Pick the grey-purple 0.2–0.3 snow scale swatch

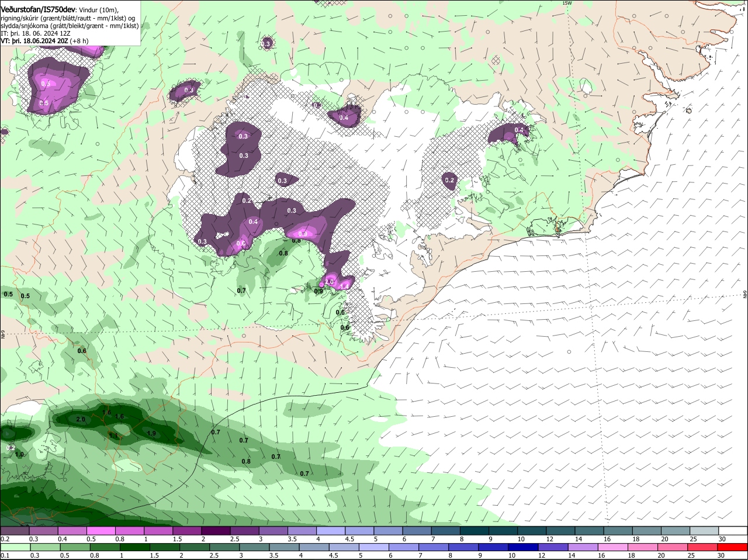[15, 531]
